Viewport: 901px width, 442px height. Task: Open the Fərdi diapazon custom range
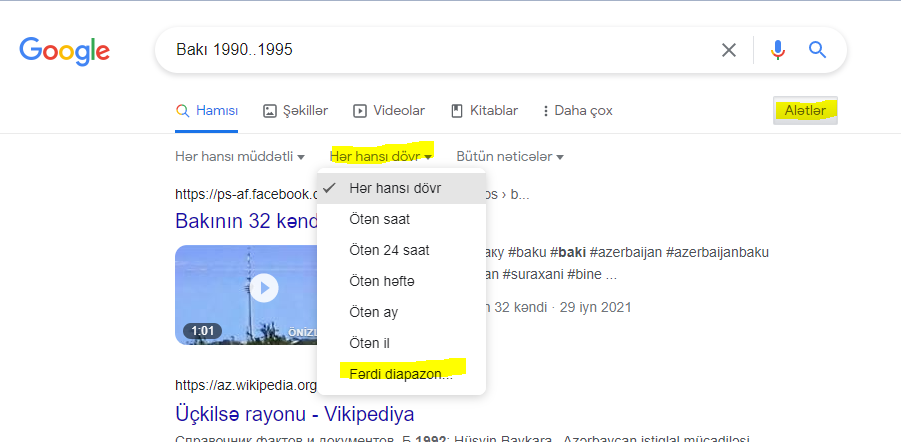click(x=401, y=374)
